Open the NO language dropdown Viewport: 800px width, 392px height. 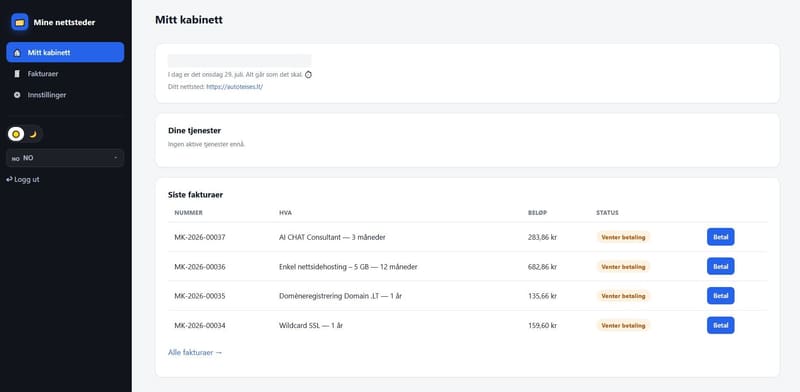[65, 158]
